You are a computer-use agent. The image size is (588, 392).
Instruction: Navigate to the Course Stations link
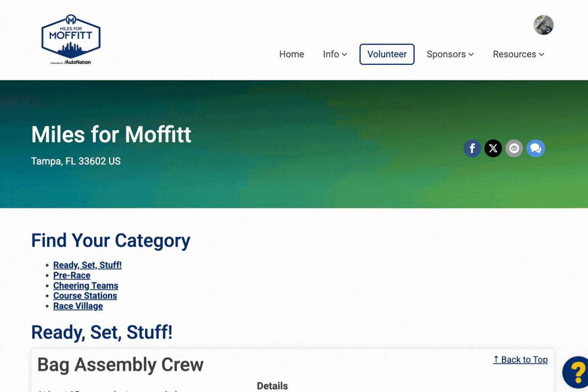[85, 296]
